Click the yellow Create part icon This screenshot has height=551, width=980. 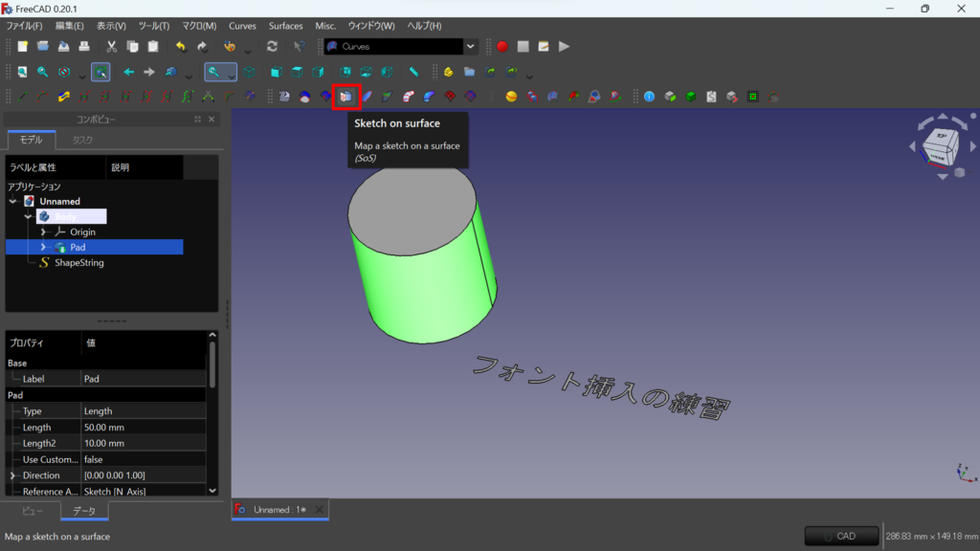click(448, 72)
